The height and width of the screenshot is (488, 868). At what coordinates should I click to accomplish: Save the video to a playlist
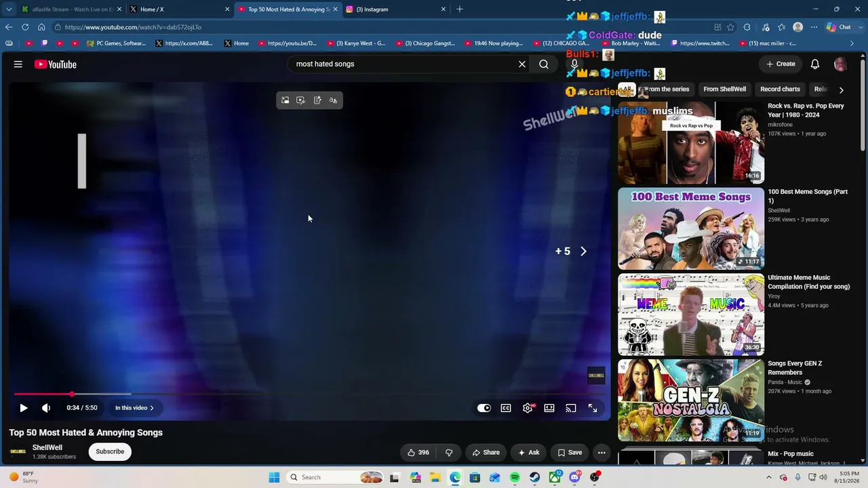pos(570,453)
